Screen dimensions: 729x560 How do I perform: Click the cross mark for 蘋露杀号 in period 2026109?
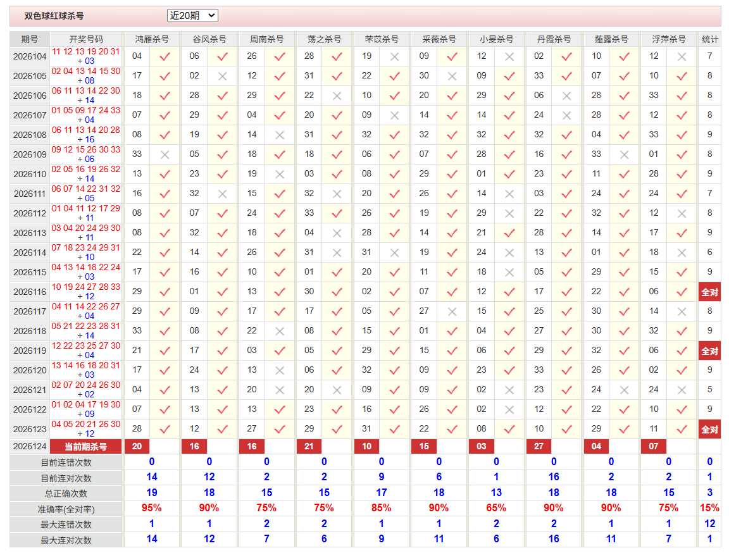pyautogui.click(x=625, y=155)
